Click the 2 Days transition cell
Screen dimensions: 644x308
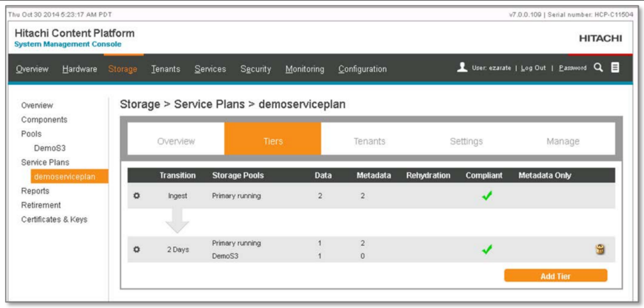(x=178, y=250)
